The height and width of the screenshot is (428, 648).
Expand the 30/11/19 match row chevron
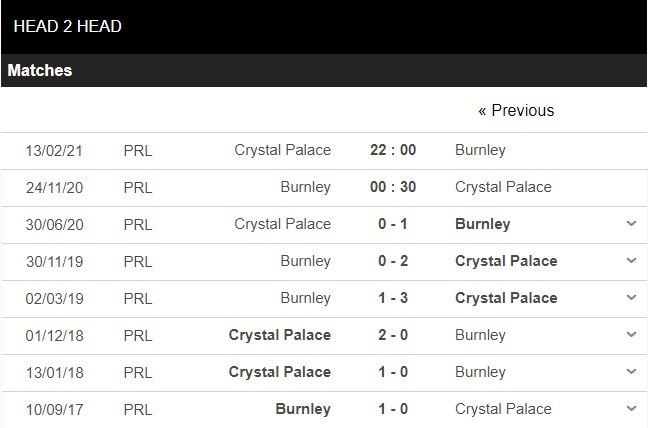(631, 261)
